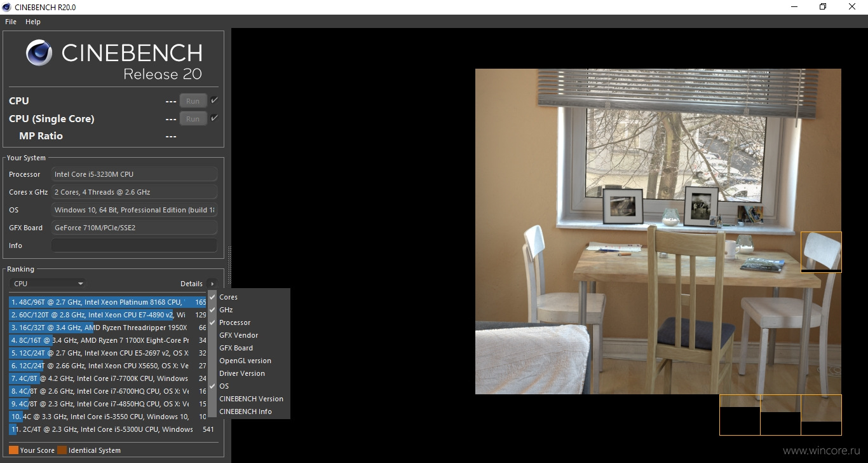Enable GFX Board in details menu

coord(248,348)
